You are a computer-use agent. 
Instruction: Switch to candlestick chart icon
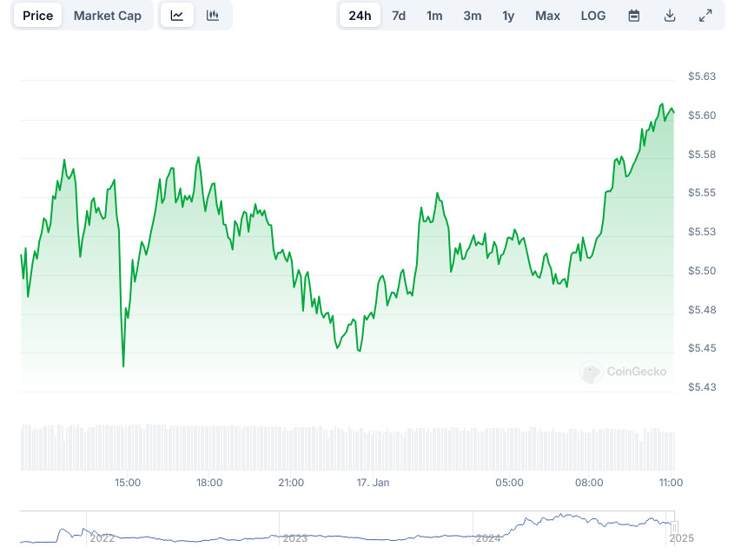[213, 16]
